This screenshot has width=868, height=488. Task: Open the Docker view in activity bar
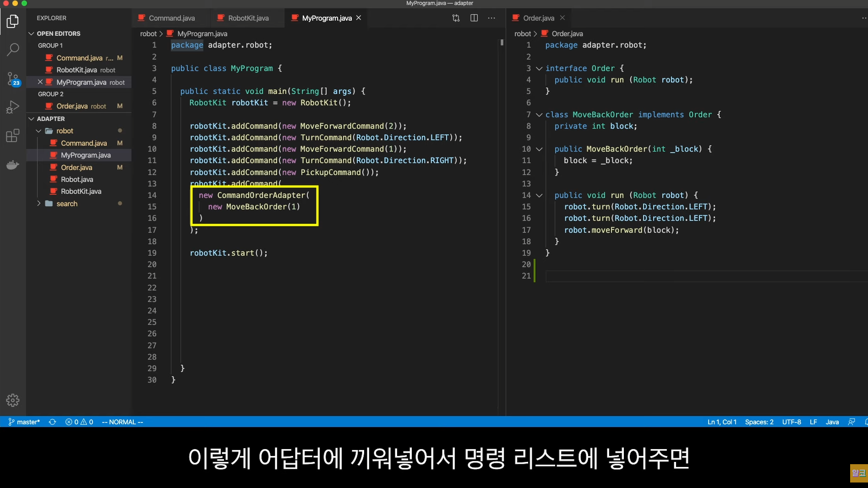13,164
